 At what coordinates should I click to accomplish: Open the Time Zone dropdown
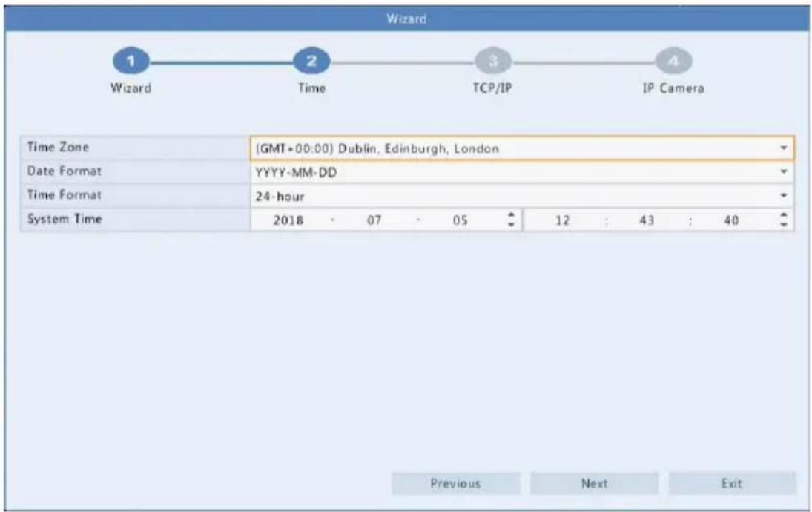click(521, 148)
